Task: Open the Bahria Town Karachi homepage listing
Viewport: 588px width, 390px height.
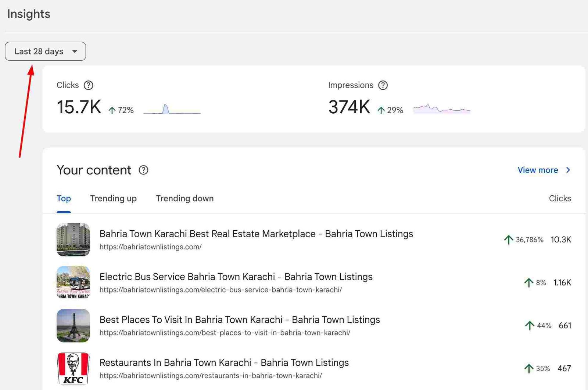Action: tap(256, 234)
